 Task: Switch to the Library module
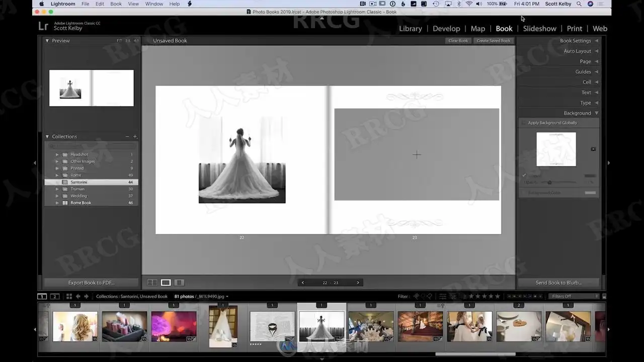click(411, 29)
